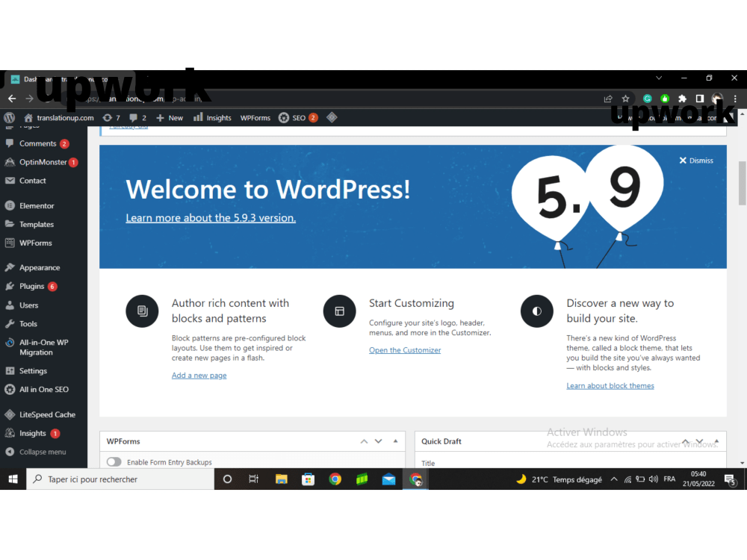Open Plugins in the sidebar

pos(43,286)
